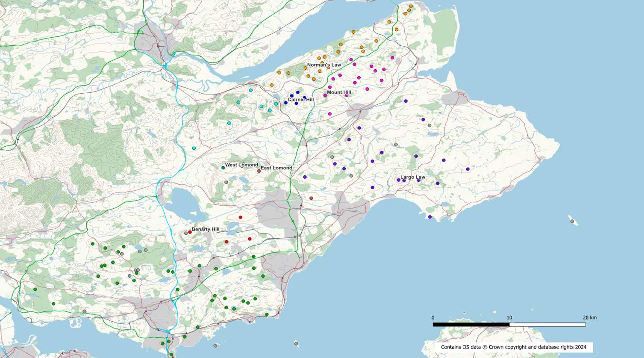The width and height of the screenshot is (644, 358).
Task: Select the gray marker on the far-right offshore island
Action: click(x=572, y=221)
